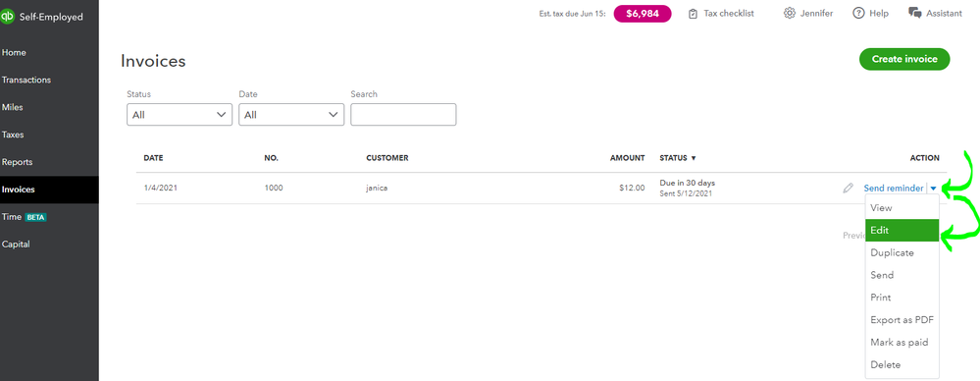Open the Tax checklist clipboard icon
Viewport: 980px width, 381px height.
coord(693,14)
